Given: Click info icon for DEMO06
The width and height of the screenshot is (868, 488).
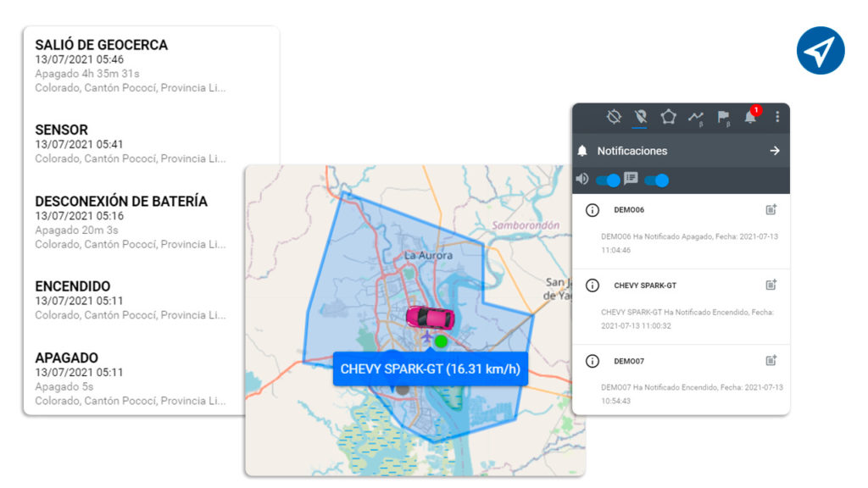Looking at the screenshot, I should coord(593,210).
